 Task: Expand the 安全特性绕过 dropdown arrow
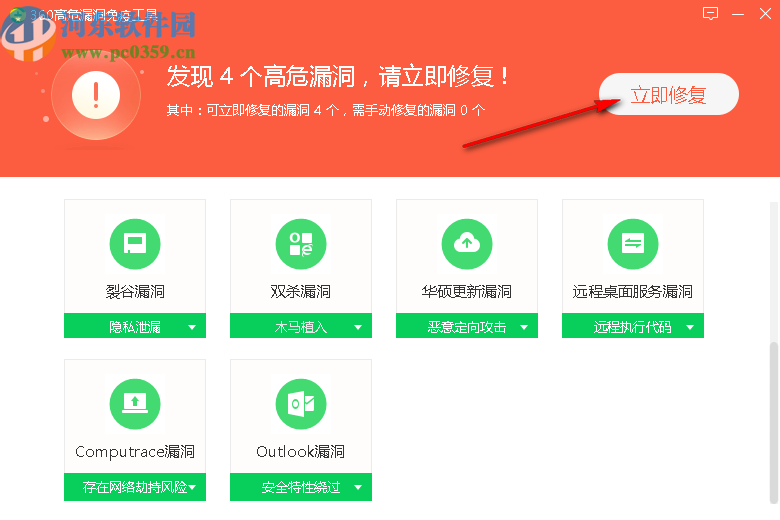pos(358,487)
